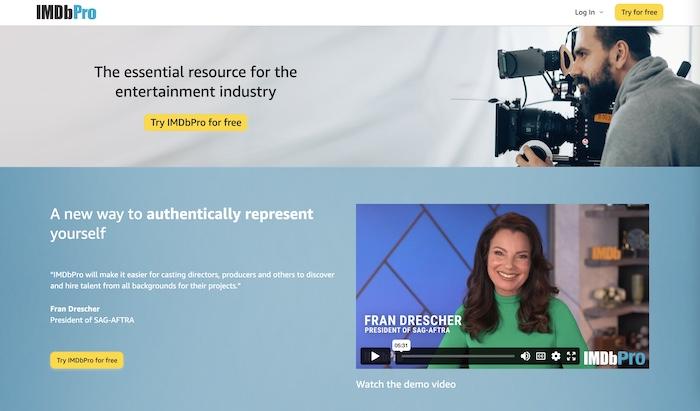Click the Fran Drescher name under quote
Image resolution: width=700 pixels, height=411 pixels.
pyautogui.click(x=75, y=309)
